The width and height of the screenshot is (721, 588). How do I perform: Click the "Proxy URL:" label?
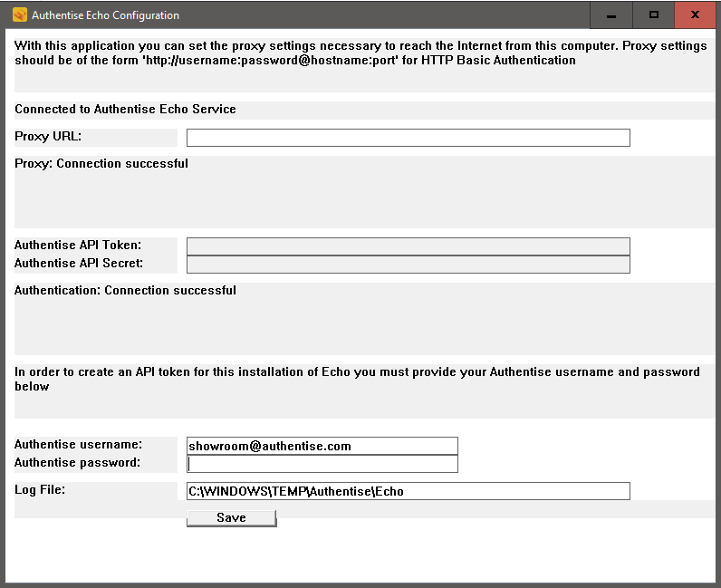48,137
